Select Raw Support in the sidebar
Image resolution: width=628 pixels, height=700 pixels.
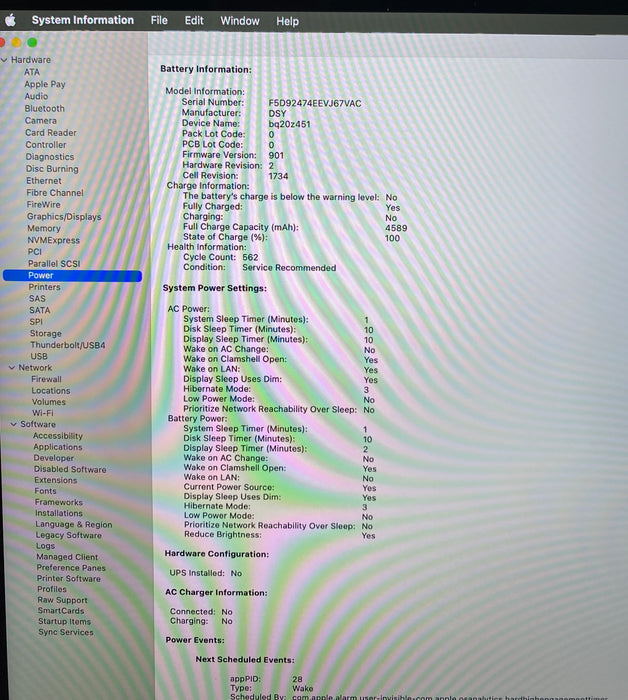coord(62,600)
